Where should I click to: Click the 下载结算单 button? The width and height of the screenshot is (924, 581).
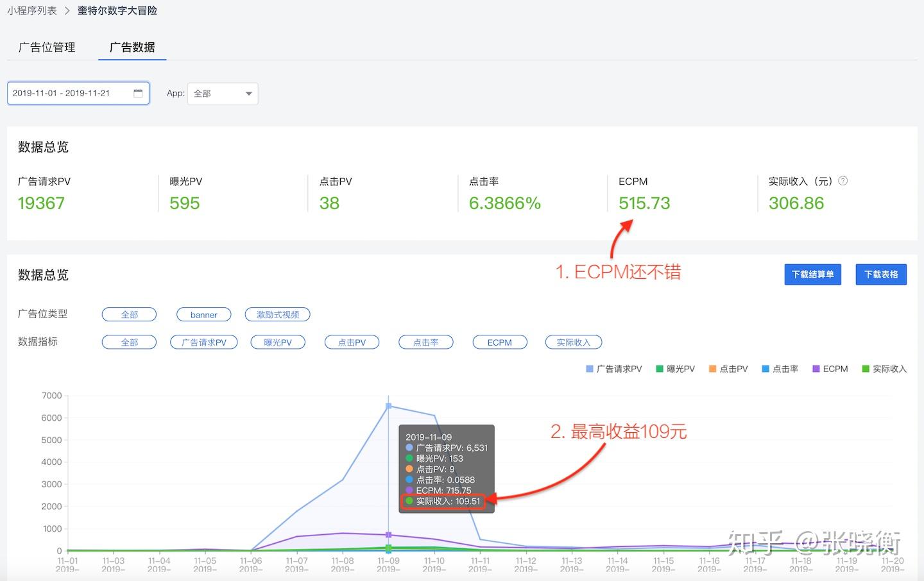click(x=812, y=274)
